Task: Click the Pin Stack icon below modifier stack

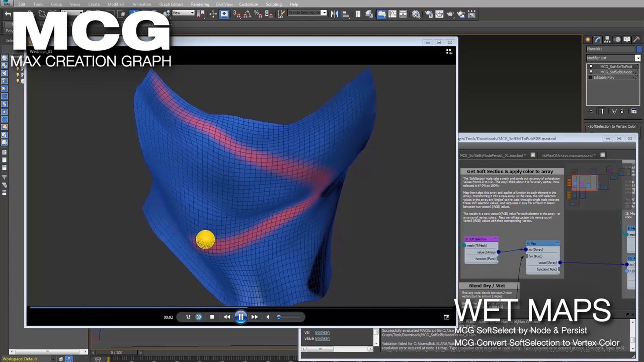Action: (590, 111)
